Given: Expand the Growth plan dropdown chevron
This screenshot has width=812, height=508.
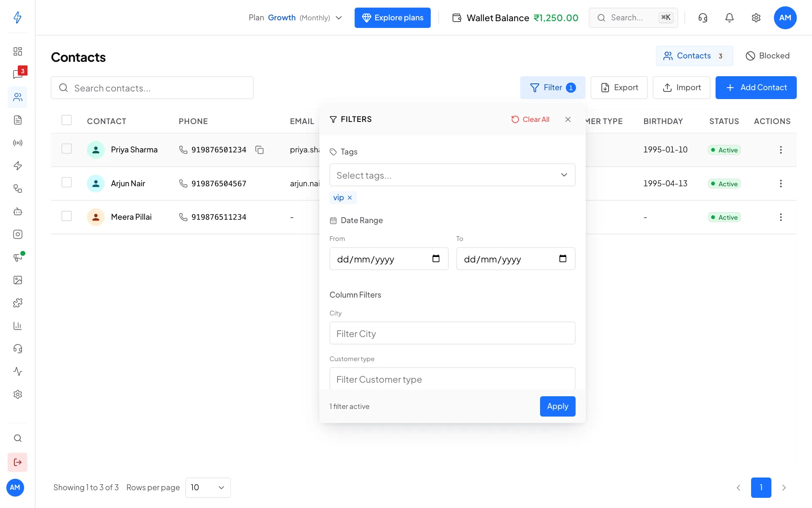Looking at the screenshot, I should coord(339,18).
